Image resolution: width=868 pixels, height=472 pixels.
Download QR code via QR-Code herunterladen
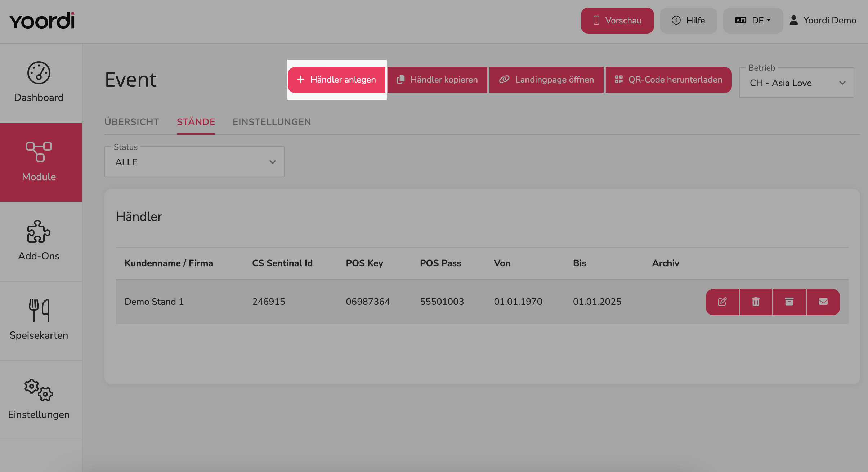(x=668, y=80)
